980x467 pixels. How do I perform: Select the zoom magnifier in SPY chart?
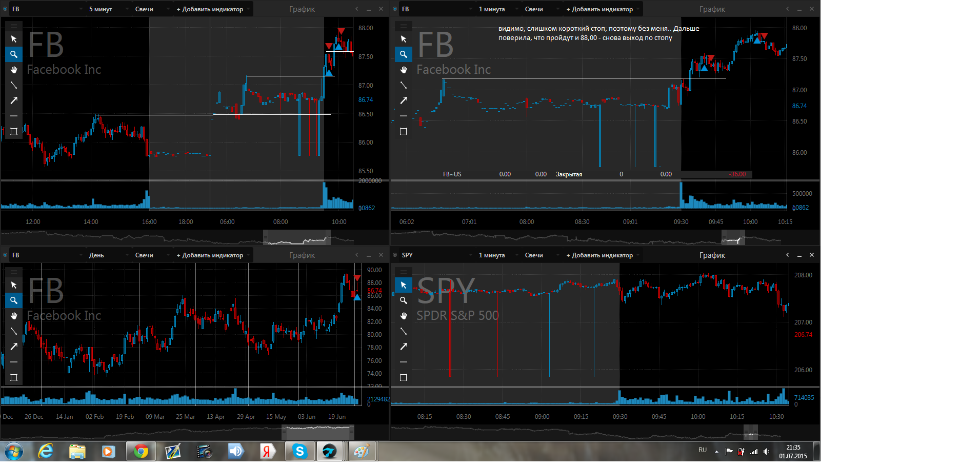(404, 300)
